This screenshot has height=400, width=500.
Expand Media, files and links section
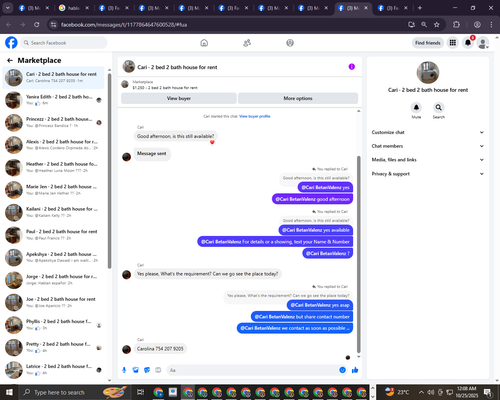428,160
